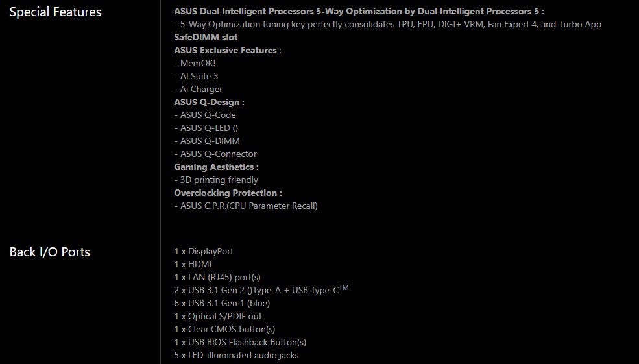Select the ASUS Q-Code entry

205,115
